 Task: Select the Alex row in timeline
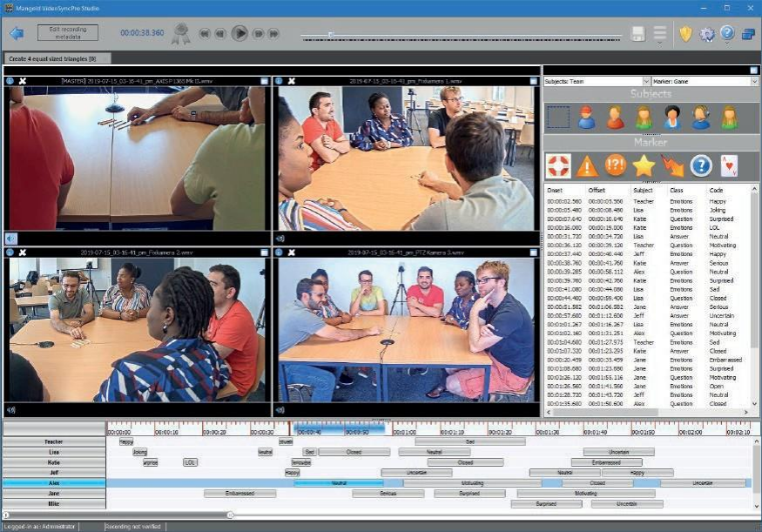[x=54, y=482]
